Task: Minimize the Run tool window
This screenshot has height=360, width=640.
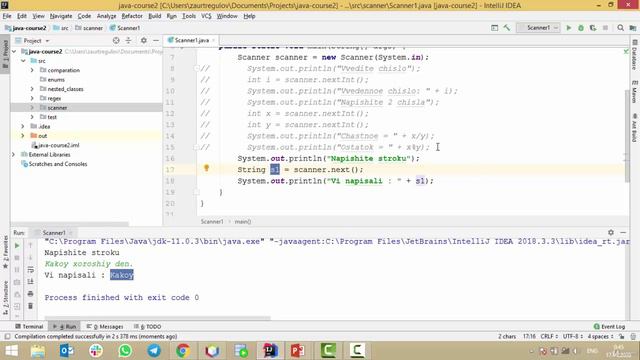Action: point(623,232)
